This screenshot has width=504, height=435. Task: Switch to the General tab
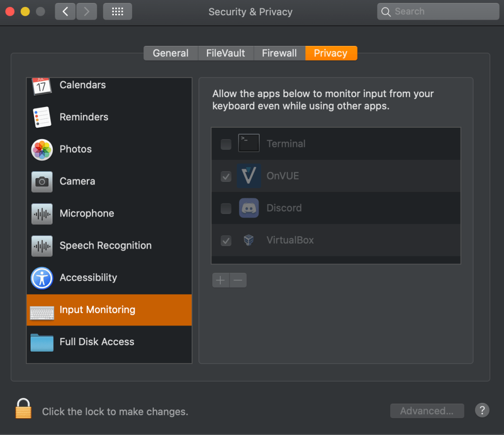(x=170, y=53)
